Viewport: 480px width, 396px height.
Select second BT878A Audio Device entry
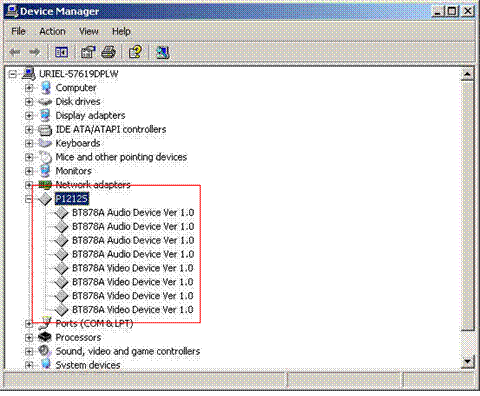coord(133,227)
